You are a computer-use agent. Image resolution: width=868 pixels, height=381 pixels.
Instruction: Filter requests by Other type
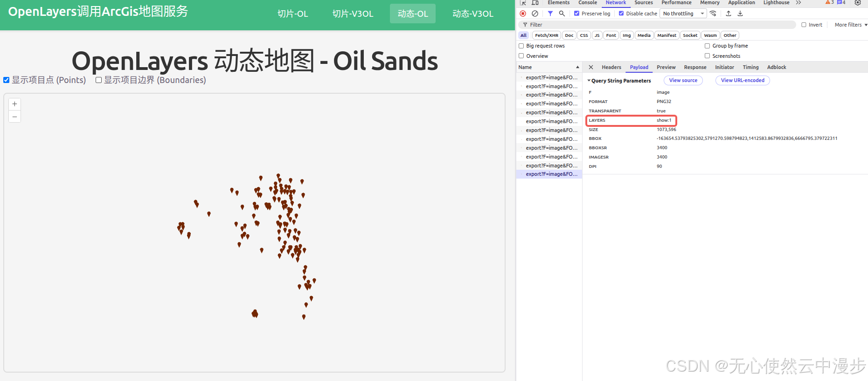pyautogui.click(x=730, y=35)
